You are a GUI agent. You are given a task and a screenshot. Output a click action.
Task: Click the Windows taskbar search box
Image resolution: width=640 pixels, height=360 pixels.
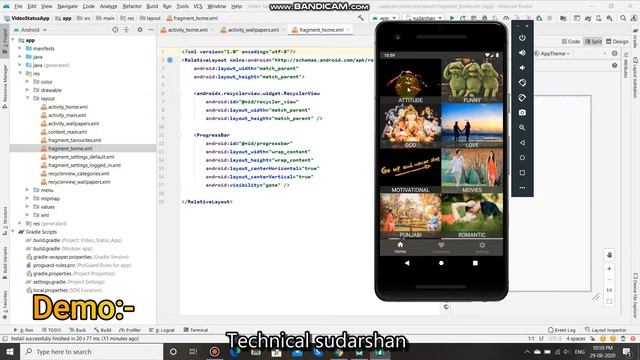91,351
